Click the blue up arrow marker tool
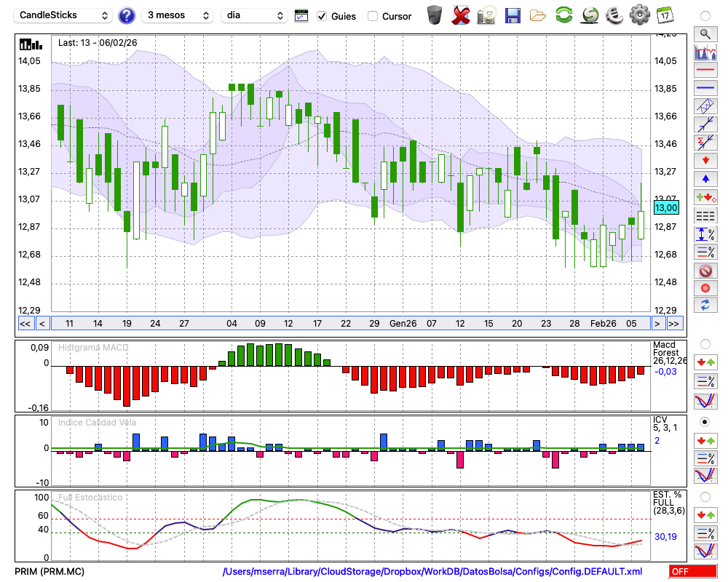Image resolution: width=728 pixels, height=582 pixels. pyautogui.click(x=705, y=178)
